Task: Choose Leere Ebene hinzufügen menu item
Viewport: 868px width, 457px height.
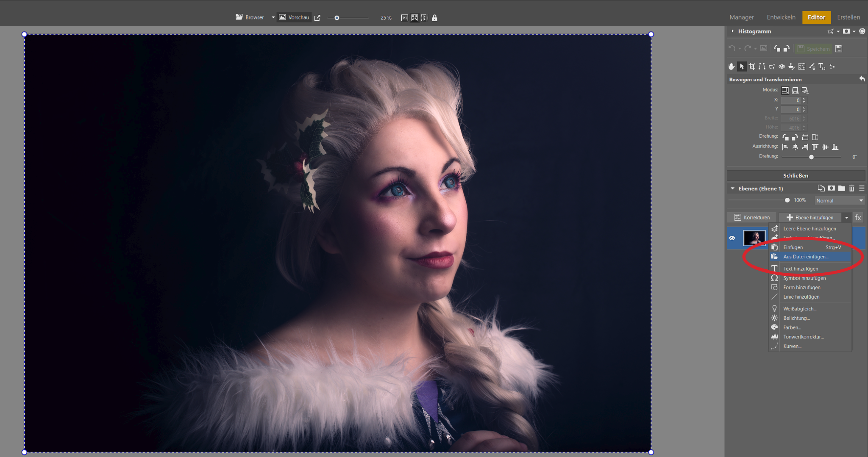Action: tap(810, 229)
